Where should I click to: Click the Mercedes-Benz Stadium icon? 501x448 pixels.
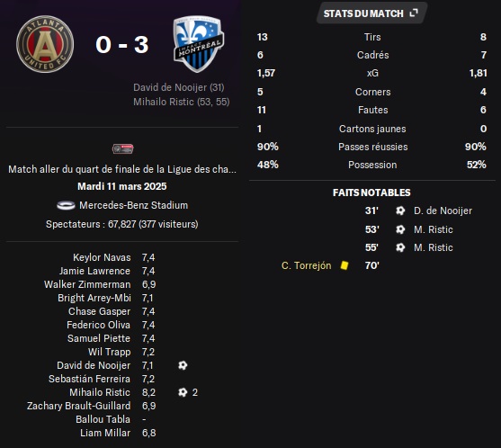tap(66, 205)
